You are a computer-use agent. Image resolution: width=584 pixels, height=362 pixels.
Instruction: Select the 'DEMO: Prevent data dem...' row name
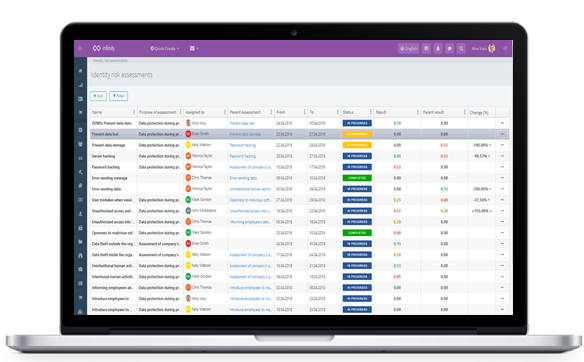point(112,123)
